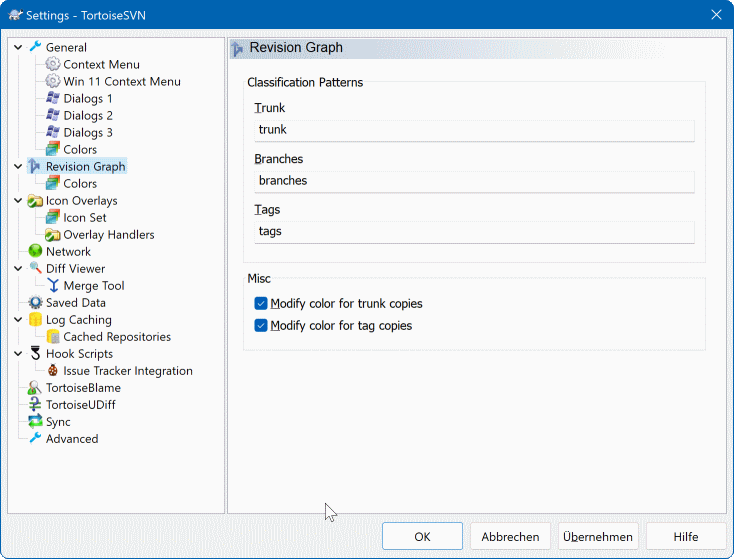Toggle Modify color for trunk copies
Viewport: 734px width, 559px height.
coord(261,303)
